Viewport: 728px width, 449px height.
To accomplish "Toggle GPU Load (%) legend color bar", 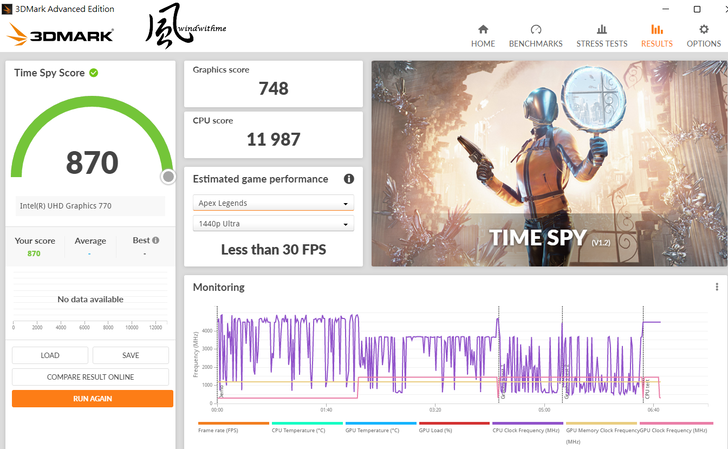I will pos(454,423).
